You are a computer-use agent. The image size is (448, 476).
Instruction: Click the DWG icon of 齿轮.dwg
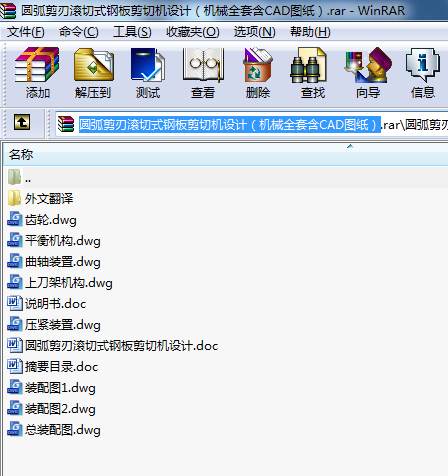(15, 219)
